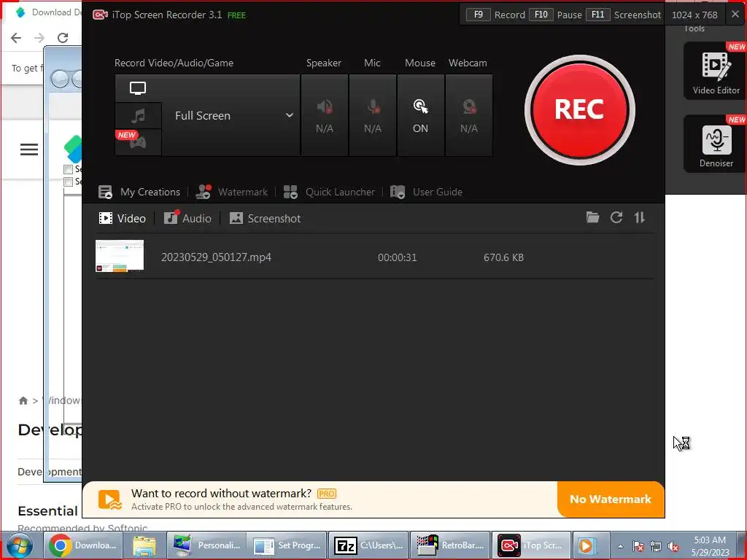Screen dimensions: 747x560
Task: Open the Full Screen region dropdown
Action: click(x=231, y=115)
